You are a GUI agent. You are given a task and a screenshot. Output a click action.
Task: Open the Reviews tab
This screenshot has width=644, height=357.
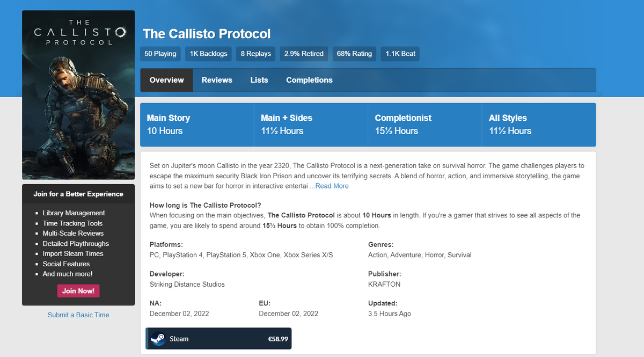point(217,80)
